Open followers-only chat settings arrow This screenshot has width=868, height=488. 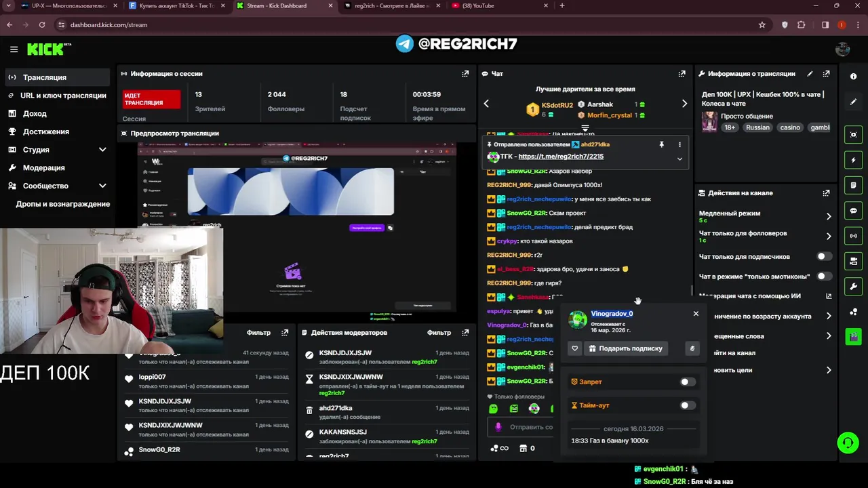click(829, 237)
